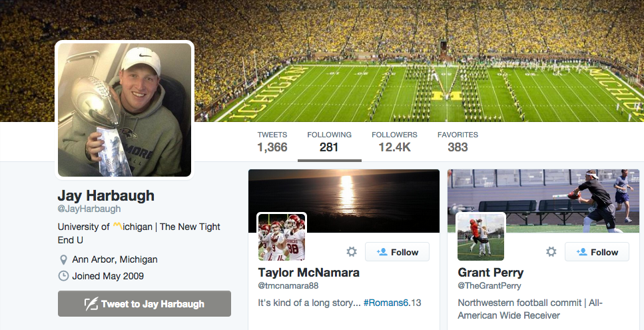The height and width of the screenshot is (330, 644).
Task: Click the @JayHarbaugh handle
Action: (x=89, y=209)
